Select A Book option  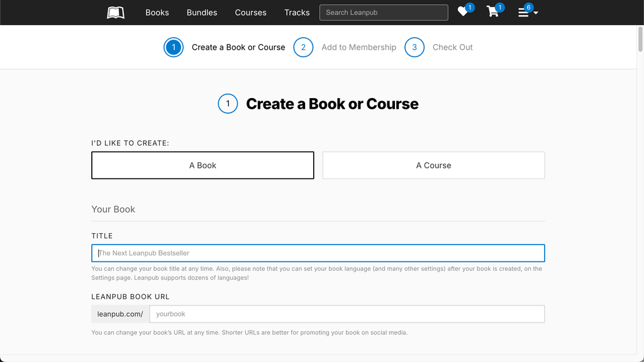[x=203, y=165]
